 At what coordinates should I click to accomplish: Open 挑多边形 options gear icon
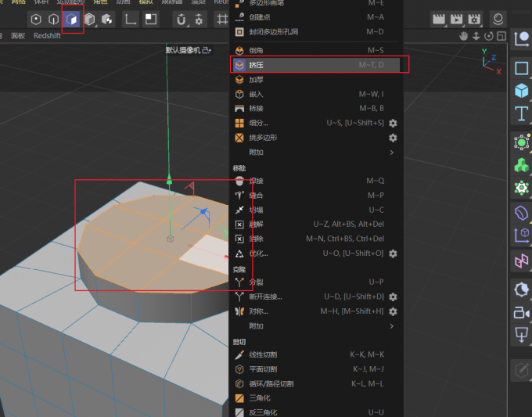[x=393, y=138]
